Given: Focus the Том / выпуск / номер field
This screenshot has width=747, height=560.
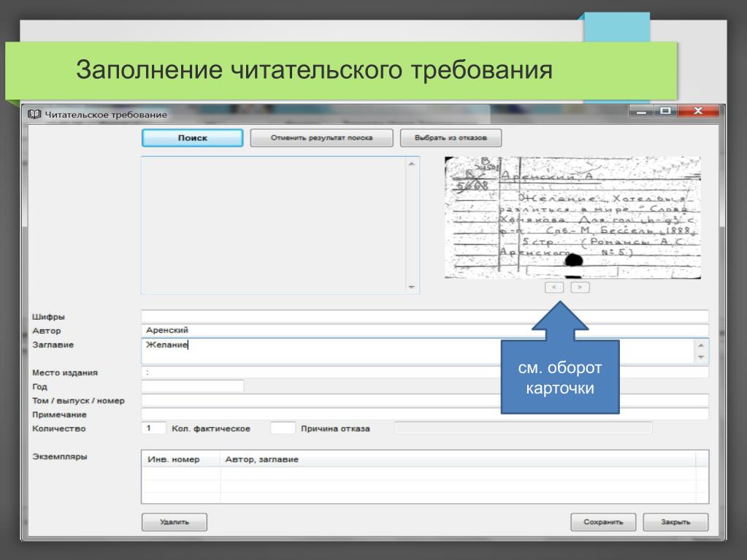Looking at the screenshot, I should [425, 401].
